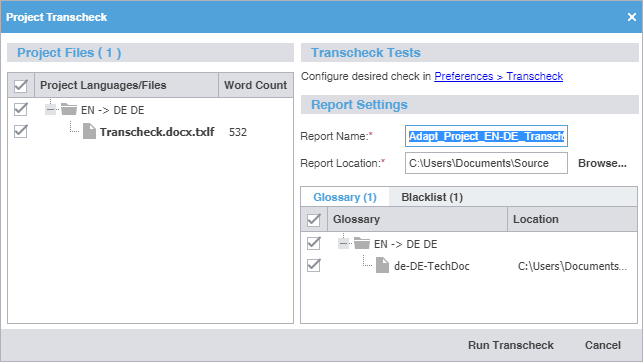The image size is (643, 362).
Task: Click the C:\Users\Documents... glossary location cell
Action: (x=572, y=266)
